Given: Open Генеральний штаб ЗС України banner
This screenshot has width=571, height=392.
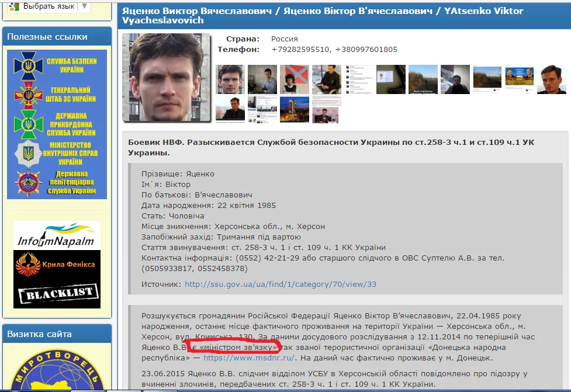Looking at the screenshot, I should click(x=57, y=95).
